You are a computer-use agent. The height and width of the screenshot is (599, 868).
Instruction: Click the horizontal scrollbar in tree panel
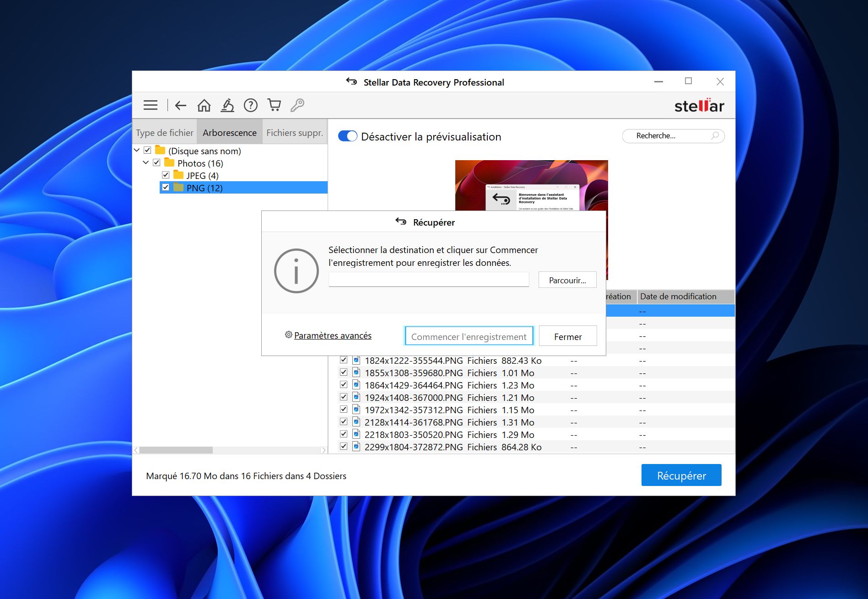[176, 450]
